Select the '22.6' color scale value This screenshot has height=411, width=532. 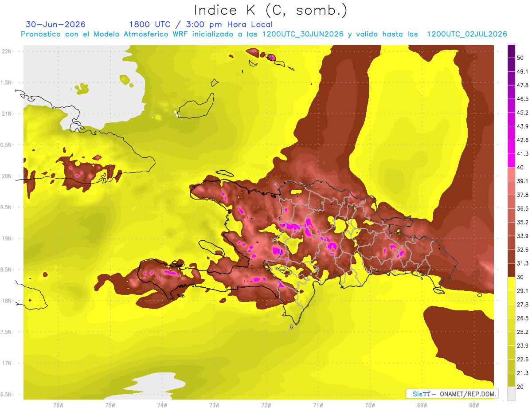[x=523, y=359]
